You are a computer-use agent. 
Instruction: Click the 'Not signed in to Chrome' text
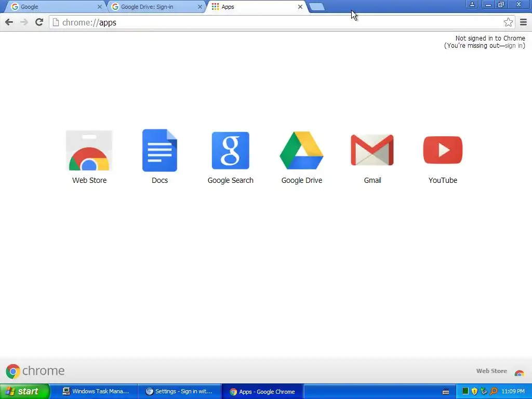pyautogui.click(x=490, y=38)
